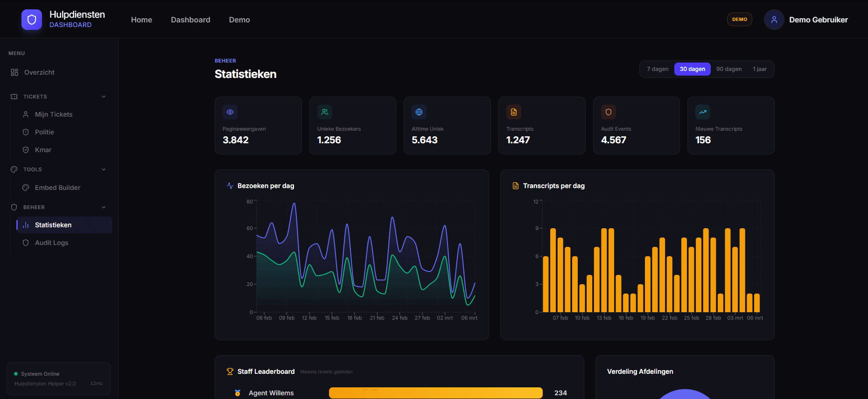Click Agent Willems' orange leaderboard progress bar

coord(435,393)
